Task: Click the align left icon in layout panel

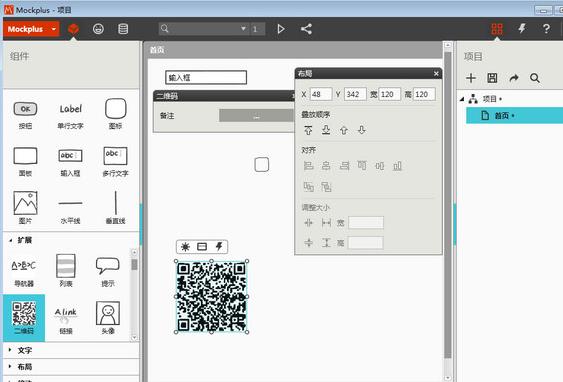Action: click(308, 166)
